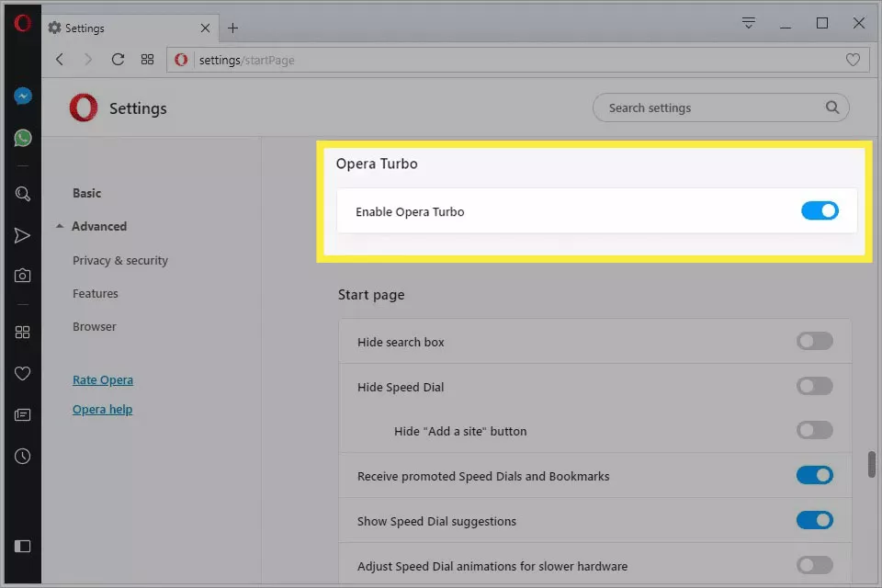Click the Rate Opera link

coord(103,380)
